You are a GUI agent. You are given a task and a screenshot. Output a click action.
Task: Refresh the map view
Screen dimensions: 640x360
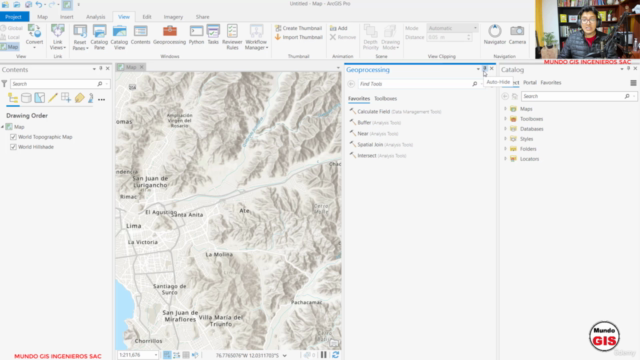click(x=336, y=355)
